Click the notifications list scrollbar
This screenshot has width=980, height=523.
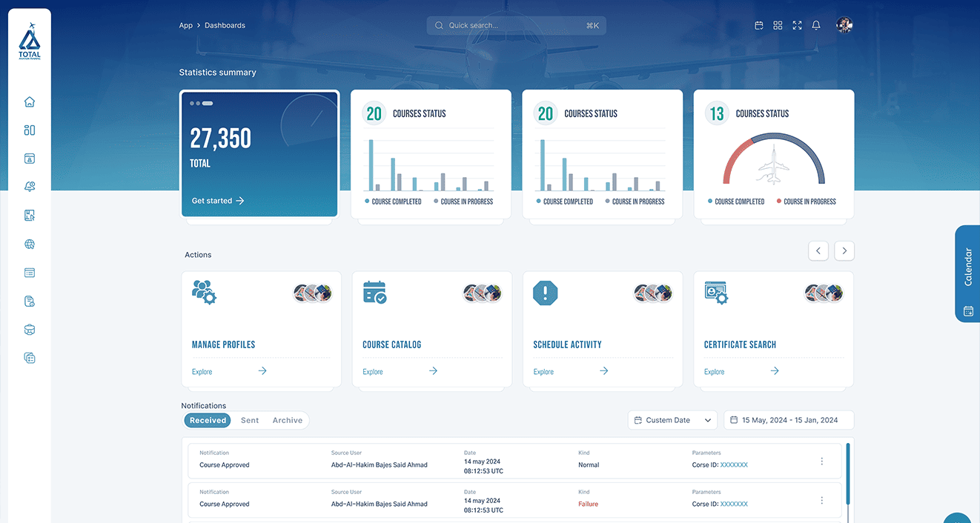848,474
